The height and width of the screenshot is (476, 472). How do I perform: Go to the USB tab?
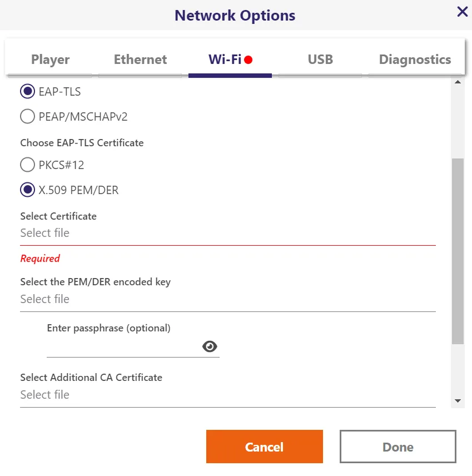[x=320, y=59]
